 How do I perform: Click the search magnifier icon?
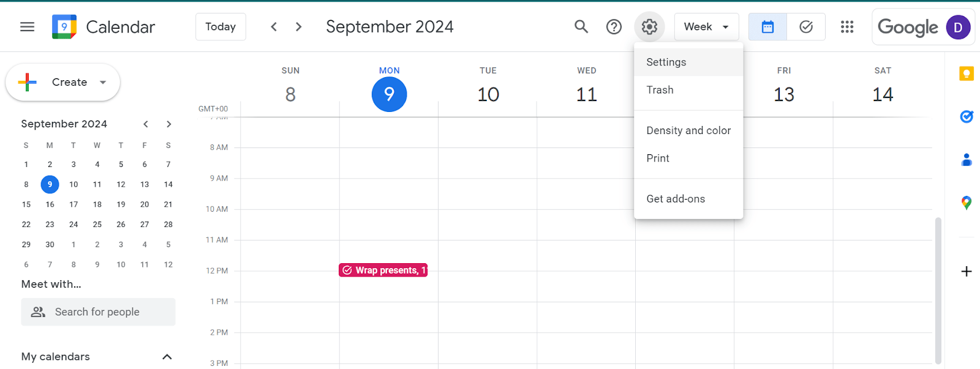[x=581, y=27]
